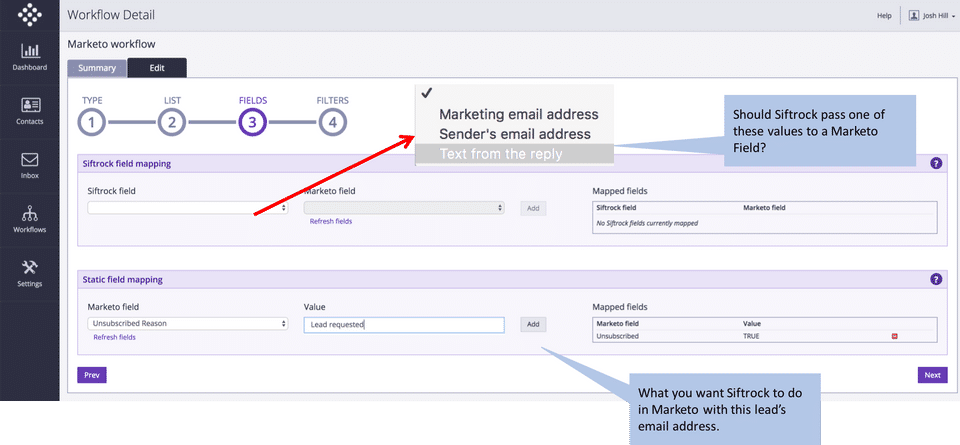The image size is (960, 445).
Task: Click the Unsubscribed mapped field cell
Action: [618, 336]
